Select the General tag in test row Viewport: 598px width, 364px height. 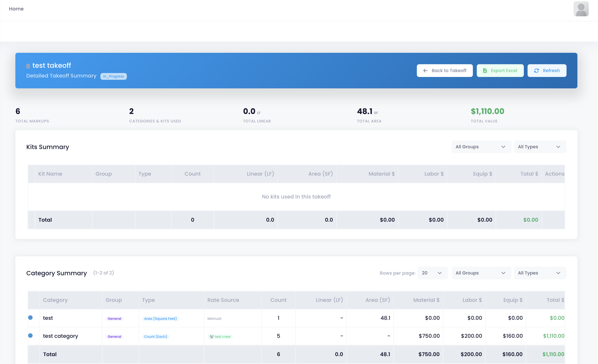click(114, 318)
